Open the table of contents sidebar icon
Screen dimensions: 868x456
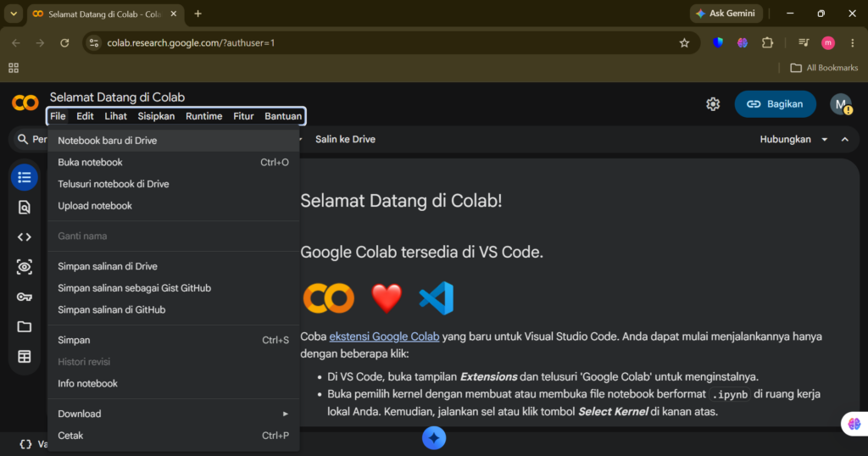pos(25,178)
